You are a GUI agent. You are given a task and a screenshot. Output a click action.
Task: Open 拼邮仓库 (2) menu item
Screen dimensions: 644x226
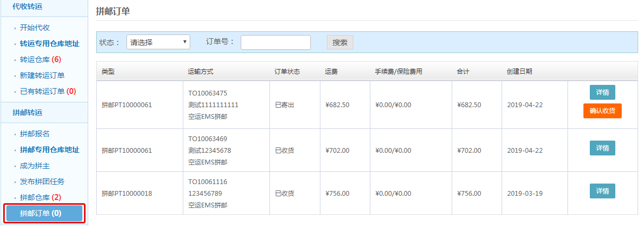click(40, 197)
